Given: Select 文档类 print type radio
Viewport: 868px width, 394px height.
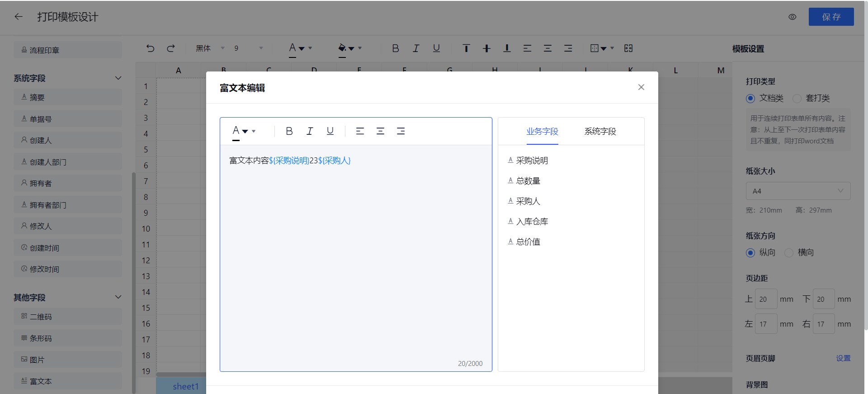Looking at the screenshot, I should click(750, 98).
